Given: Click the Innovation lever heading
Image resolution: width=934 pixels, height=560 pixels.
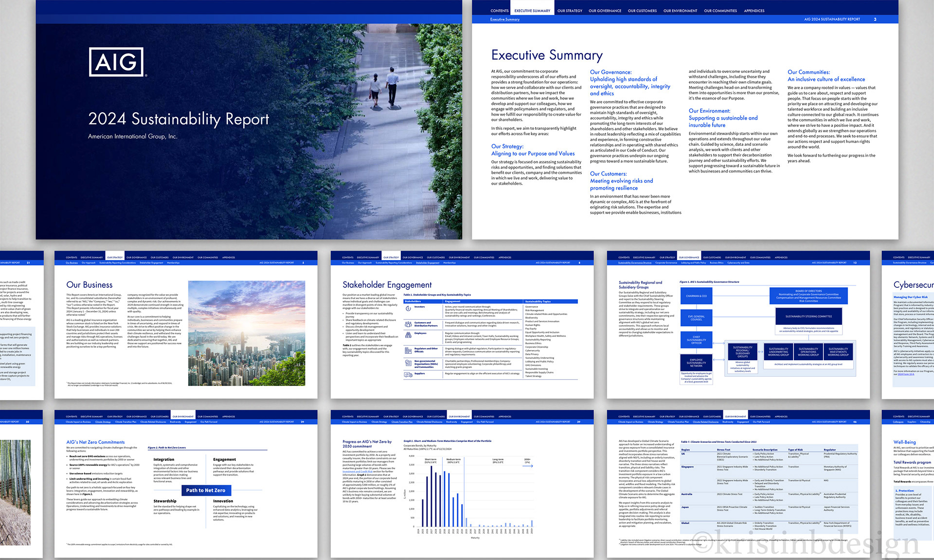Looking at the screenshot, I should click(223, 501).
